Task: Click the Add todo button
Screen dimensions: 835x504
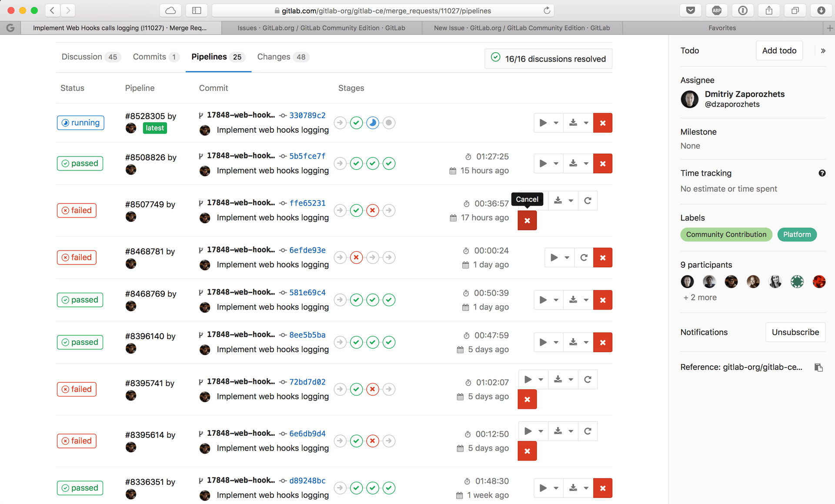Action: coord(779,50)
